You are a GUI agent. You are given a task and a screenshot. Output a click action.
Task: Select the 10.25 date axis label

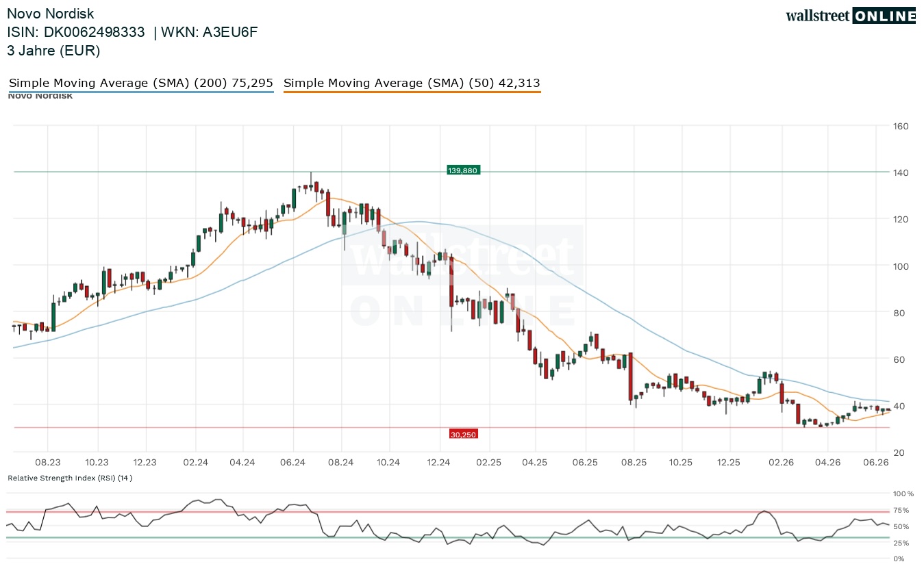[682, 463]
